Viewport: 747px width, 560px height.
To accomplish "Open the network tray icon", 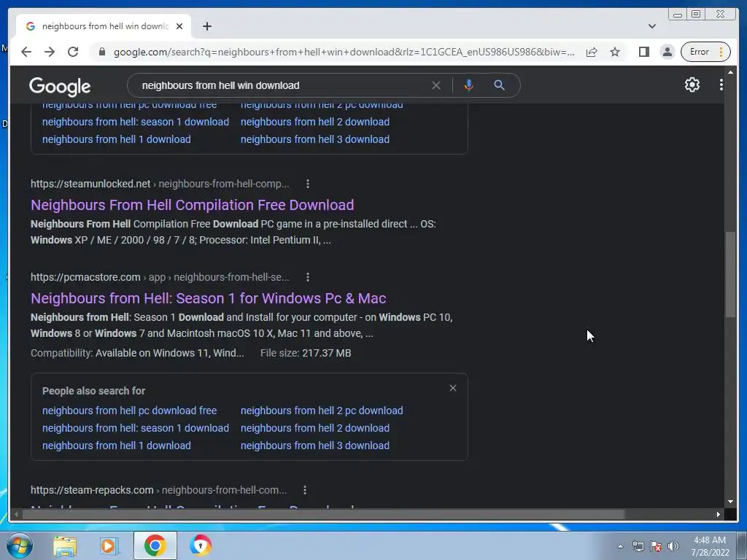I will click(638, 546).
